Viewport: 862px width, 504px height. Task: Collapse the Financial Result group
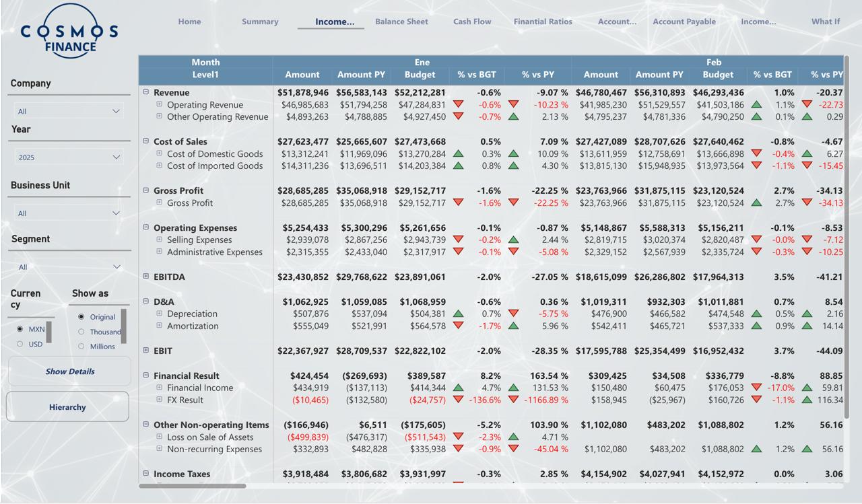click(x=146, y=375)
